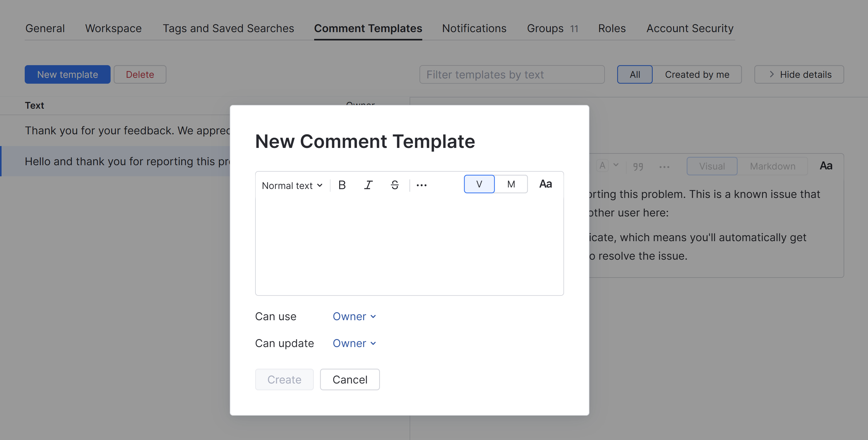
Task: Apply strikethrough formatting in the template editor
Action: [x=394, y=185]
